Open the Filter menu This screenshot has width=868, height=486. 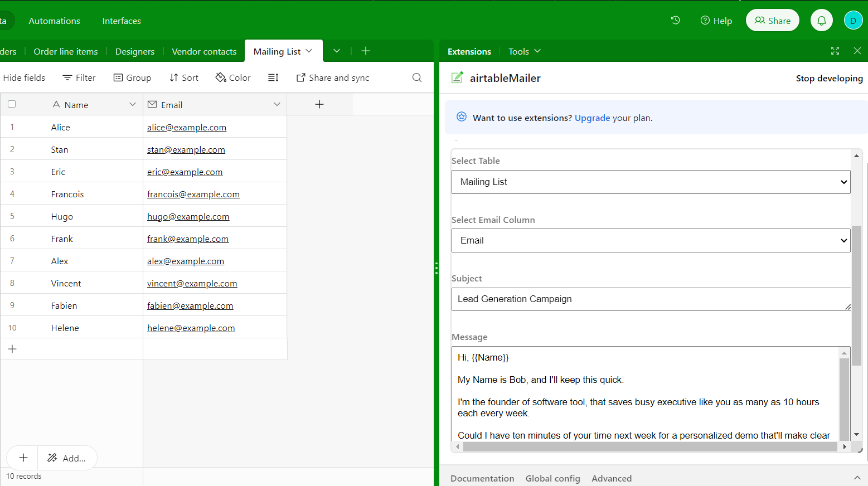(x=79, y=77)
